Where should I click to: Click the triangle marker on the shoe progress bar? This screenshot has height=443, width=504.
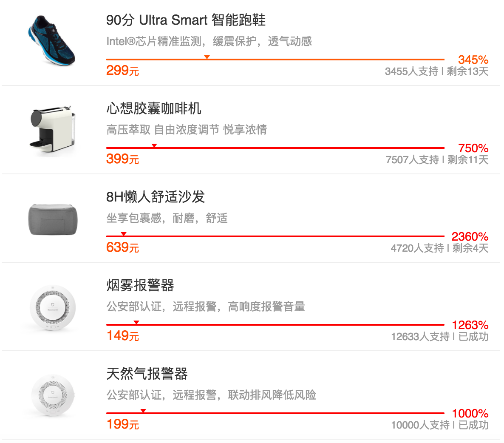coord(207,57)
